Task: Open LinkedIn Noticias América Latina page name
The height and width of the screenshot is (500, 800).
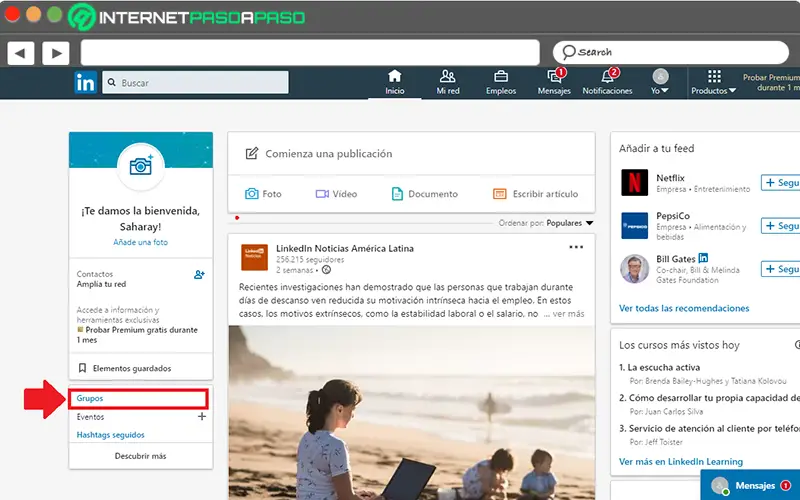Action: (x=345, y=248)
